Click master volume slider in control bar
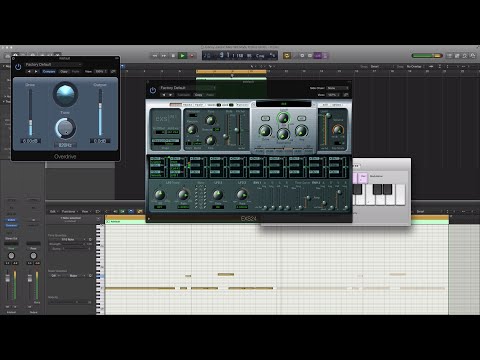Image resolution: width=480 pixels, height=360 pixels. (427, 56)
